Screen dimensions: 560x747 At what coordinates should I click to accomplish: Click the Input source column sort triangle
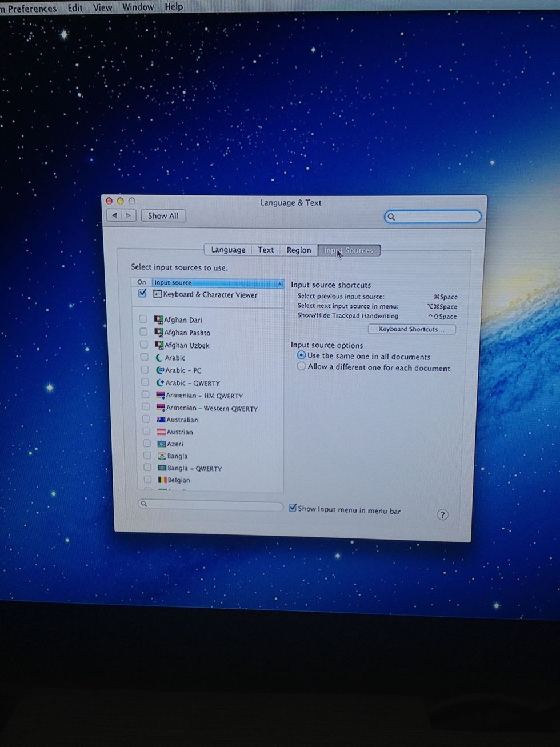pyautogui.click(x=279, y=282)
